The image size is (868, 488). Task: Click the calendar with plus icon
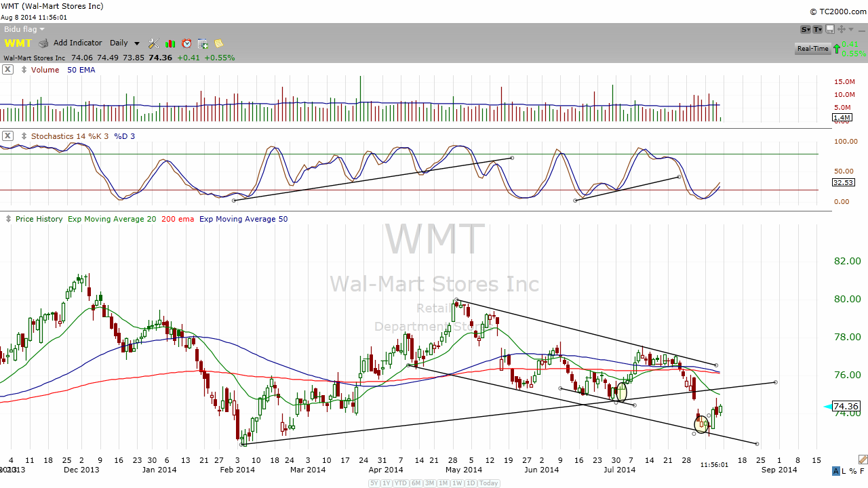click(x=203, y=43)
